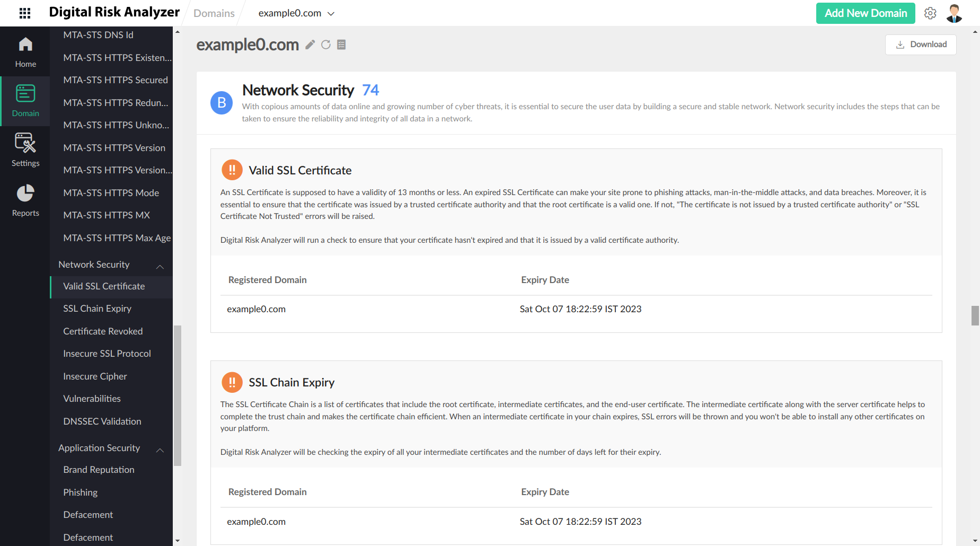Open the Domain section in sidebar

click(25, 100)
